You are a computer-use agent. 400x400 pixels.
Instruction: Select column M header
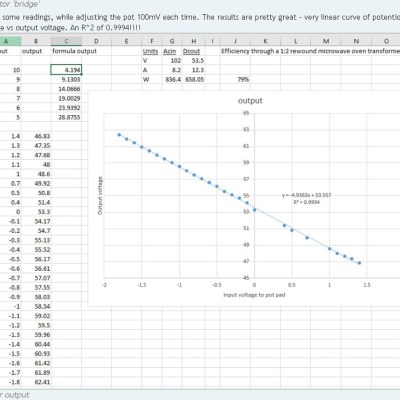326,41
